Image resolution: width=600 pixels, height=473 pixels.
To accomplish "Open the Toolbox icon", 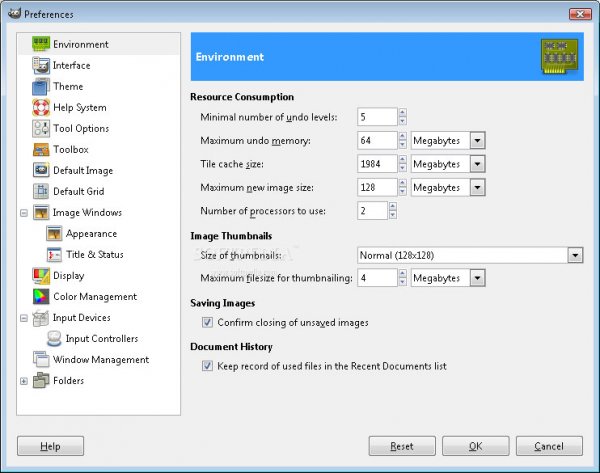I will pyautogui.click(x=41, y=150).
